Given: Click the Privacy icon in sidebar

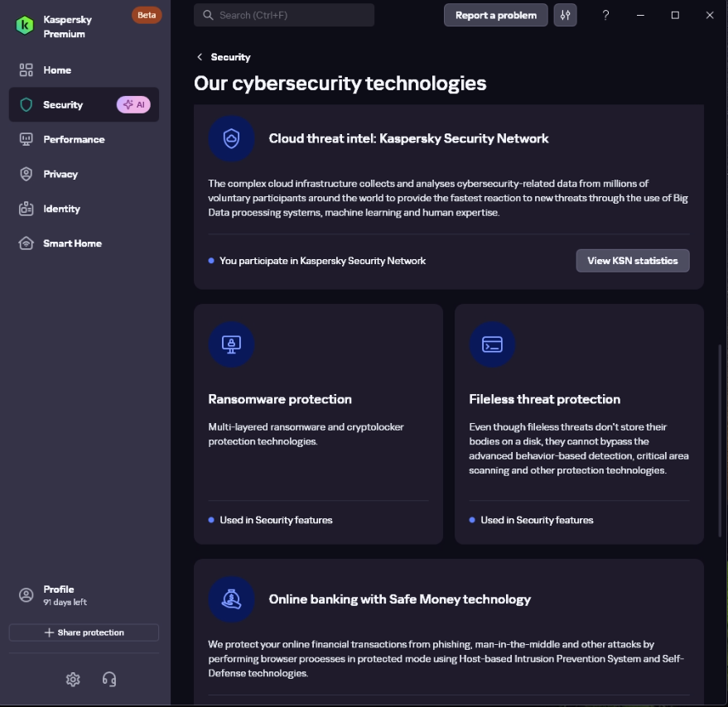Looking at the screenshot, I should pyautogui.click(x=26, y=174).
